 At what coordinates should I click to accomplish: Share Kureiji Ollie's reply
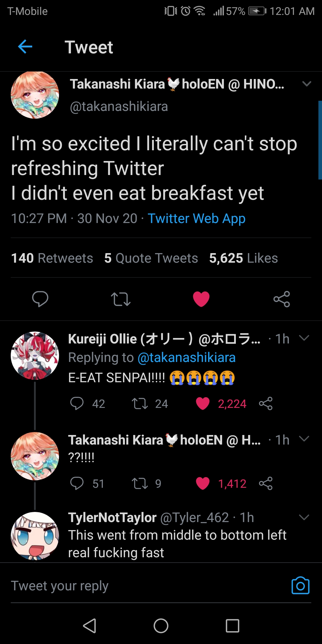click(x=266, y=404)
